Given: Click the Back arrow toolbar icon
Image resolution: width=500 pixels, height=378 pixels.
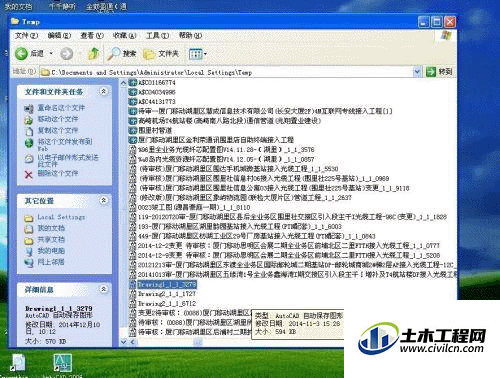Looking at the screenshot, I should click(21, 53).
